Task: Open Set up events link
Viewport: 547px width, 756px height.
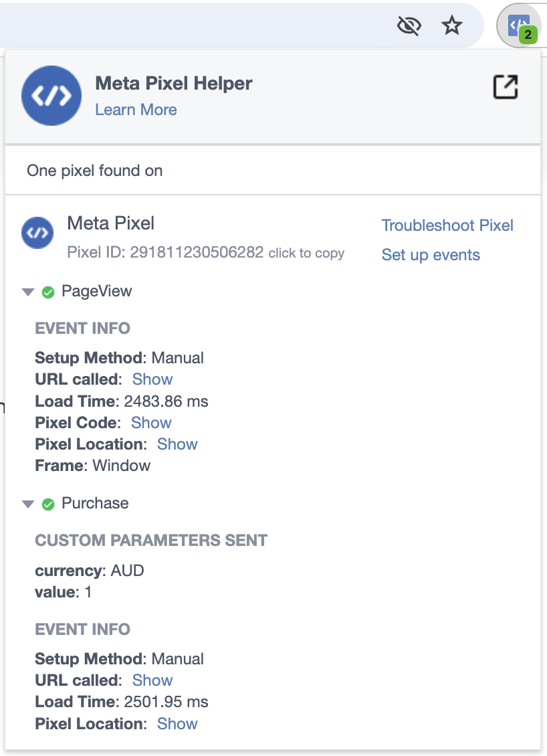Action: 431,255
